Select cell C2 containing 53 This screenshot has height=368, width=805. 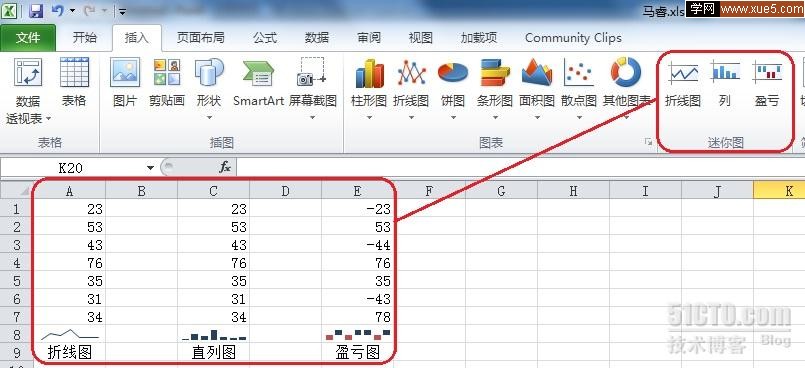point(214,227)
